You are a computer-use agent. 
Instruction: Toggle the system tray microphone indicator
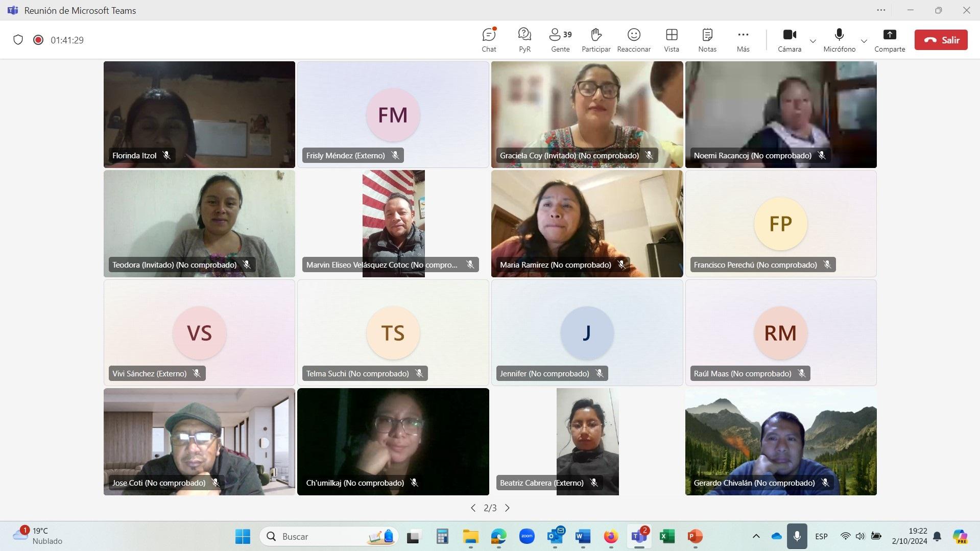797,536
